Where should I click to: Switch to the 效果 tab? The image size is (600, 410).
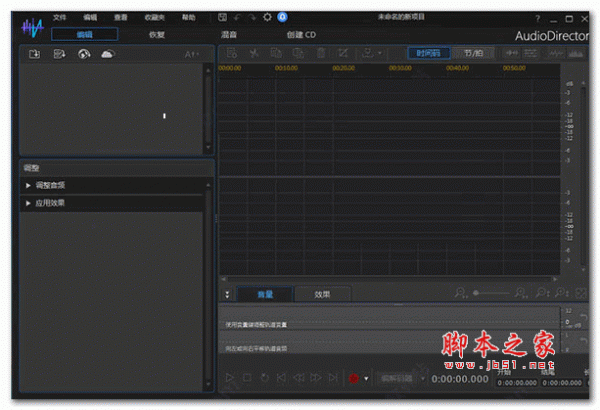pos(322,294)
